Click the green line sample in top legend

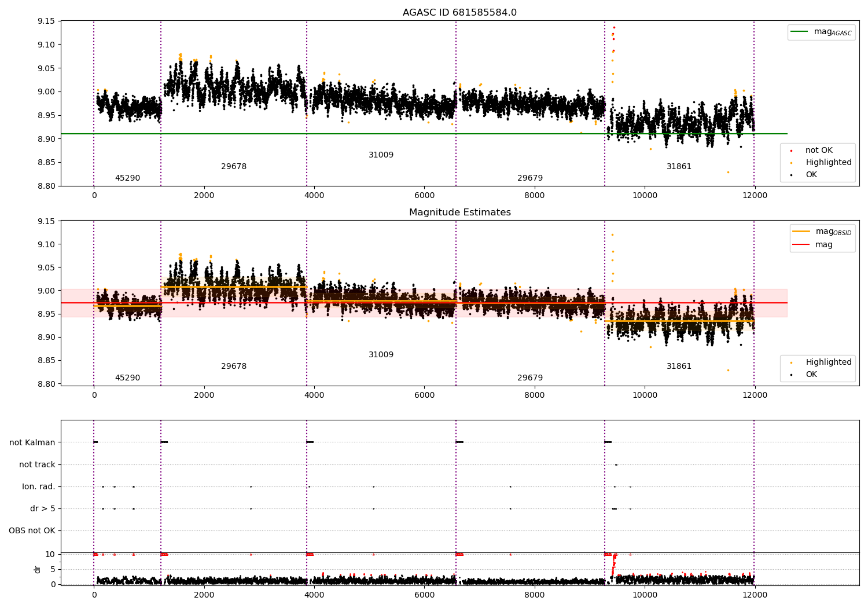[799, 32]
